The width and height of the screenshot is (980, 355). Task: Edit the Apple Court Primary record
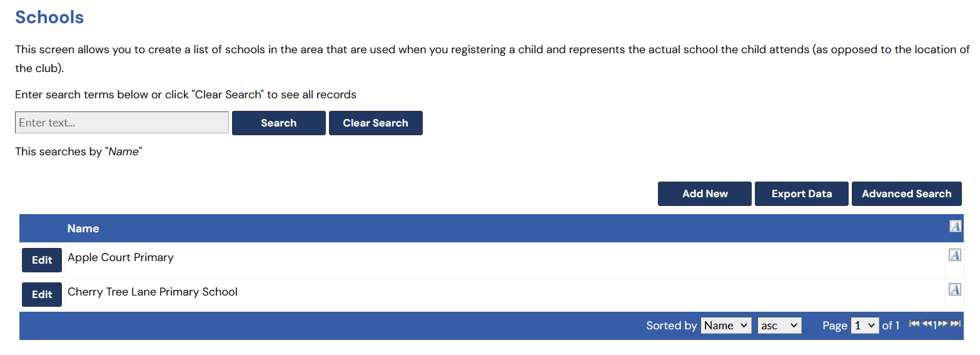tap(42, 260)
